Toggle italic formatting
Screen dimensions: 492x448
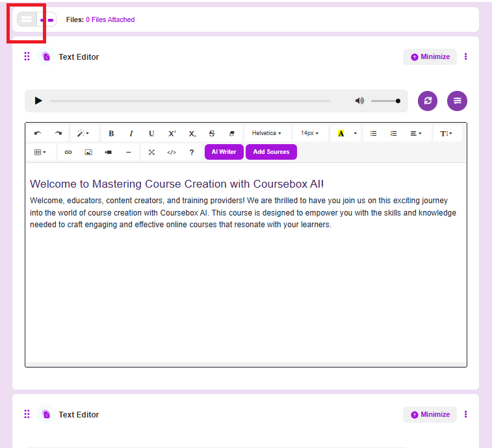(x=131, y=134)
